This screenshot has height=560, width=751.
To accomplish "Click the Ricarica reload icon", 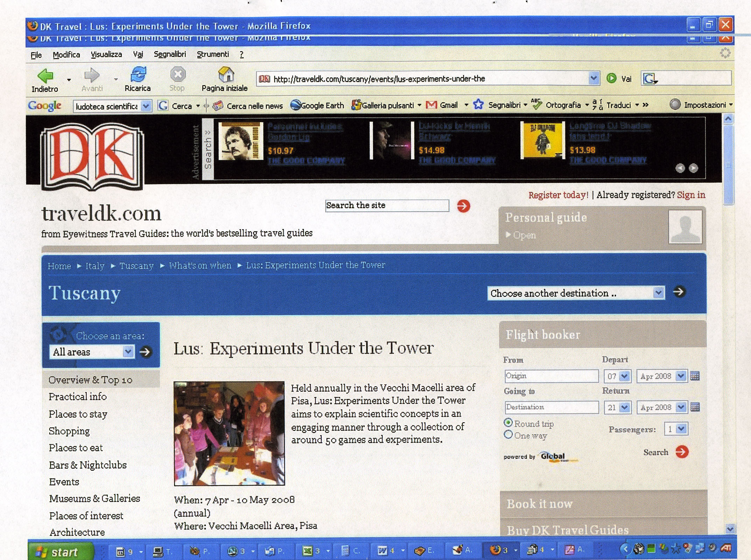I will tap(138, 74).
